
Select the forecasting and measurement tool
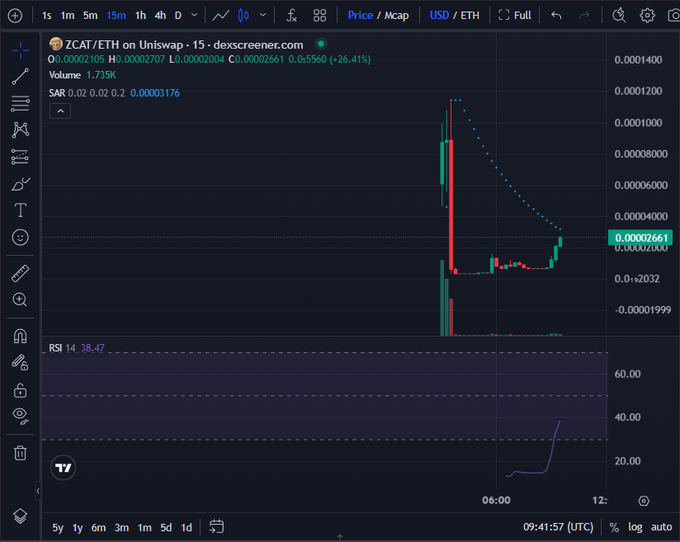pos(20,157)
